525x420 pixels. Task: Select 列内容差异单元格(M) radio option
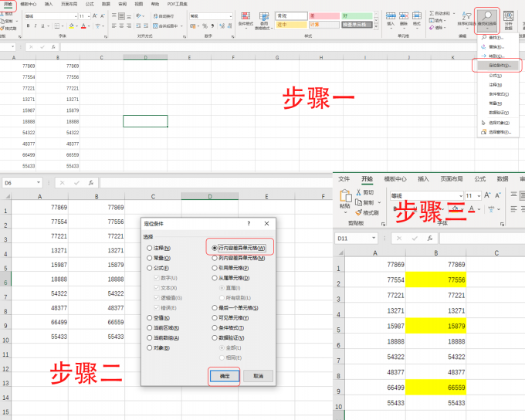(x=239, y=258)
